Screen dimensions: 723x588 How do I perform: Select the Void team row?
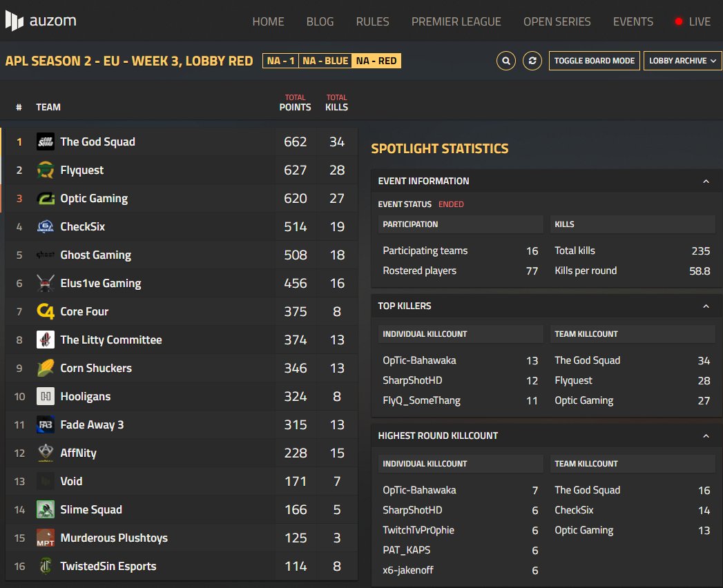coord(182,482)
